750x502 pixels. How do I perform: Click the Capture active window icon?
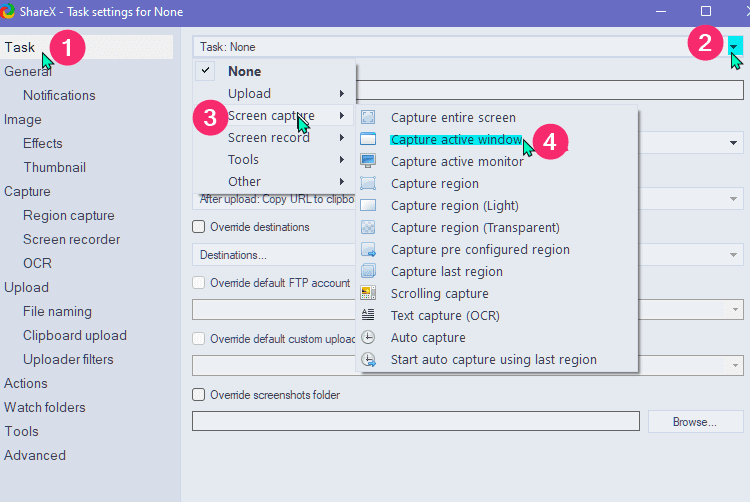point(368,139)
